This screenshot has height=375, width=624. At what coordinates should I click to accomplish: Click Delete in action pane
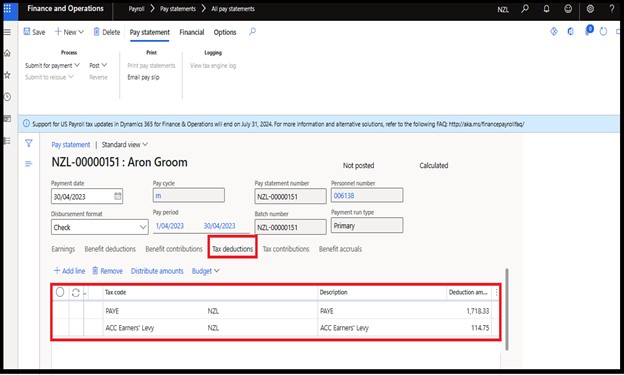pyautogui.click(x=106, y=32)
